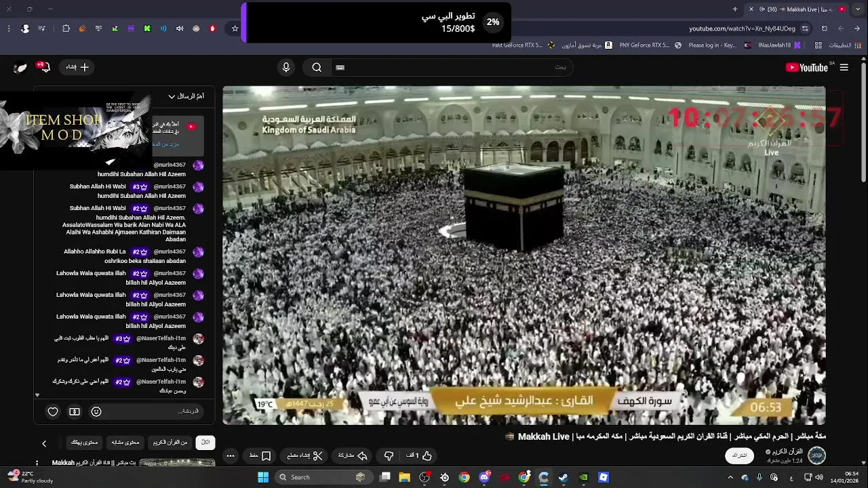Open site settings icon in address bar
The height and width of the screenshot is (488, 868).
coord(805,28)
